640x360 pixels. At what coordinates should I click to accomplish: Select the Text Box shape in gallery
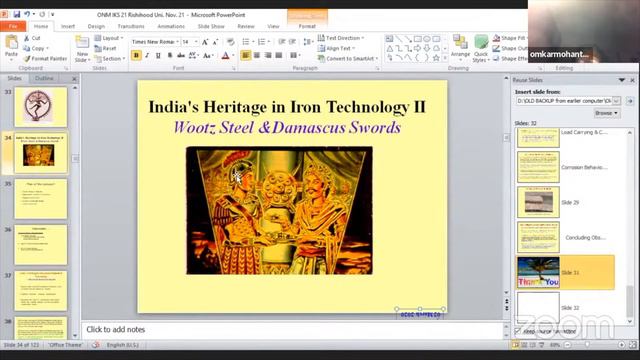(389, 39)
